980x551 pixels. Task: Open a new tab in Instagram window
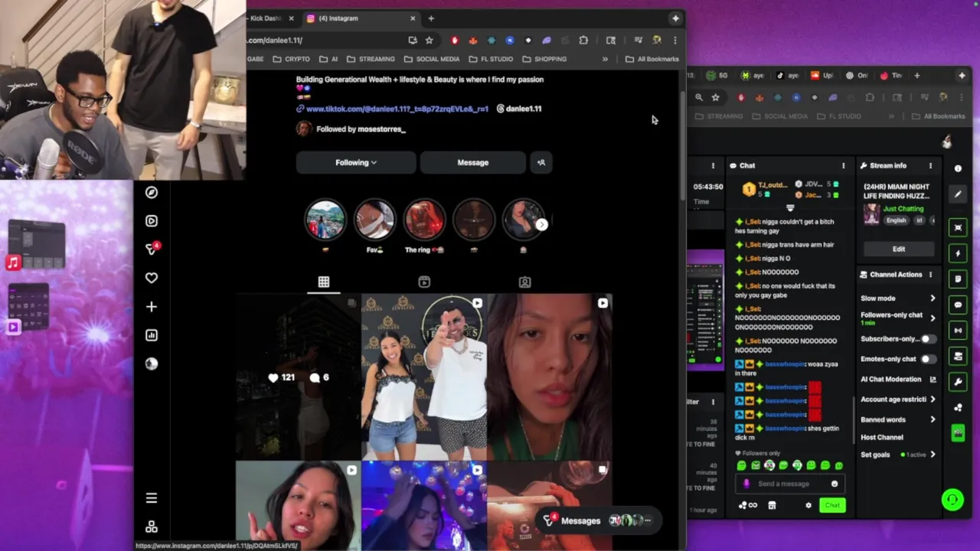(x=431, y=18)
